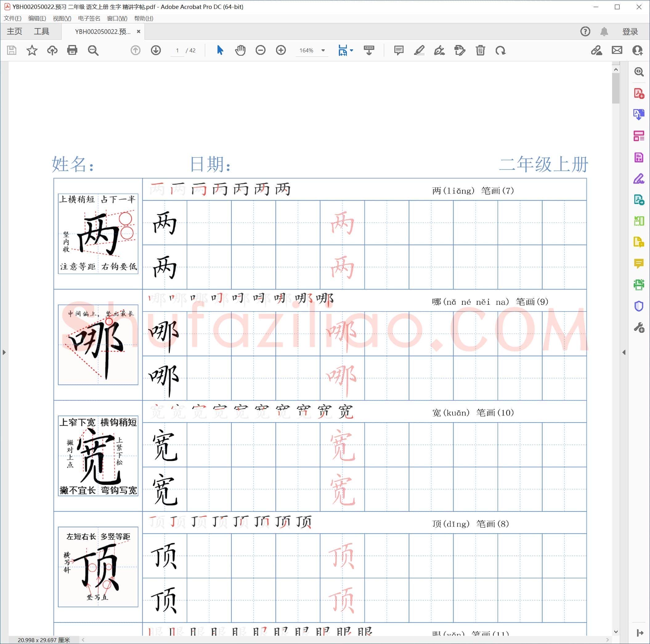Zoom in with the plus button
This screenshot has width=650, height=644.
[281, 51]
